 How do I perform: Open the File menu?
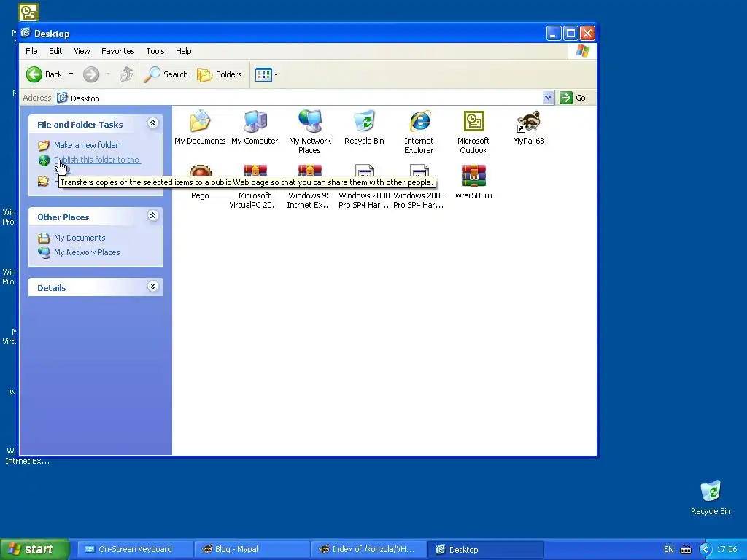[31, 51]
